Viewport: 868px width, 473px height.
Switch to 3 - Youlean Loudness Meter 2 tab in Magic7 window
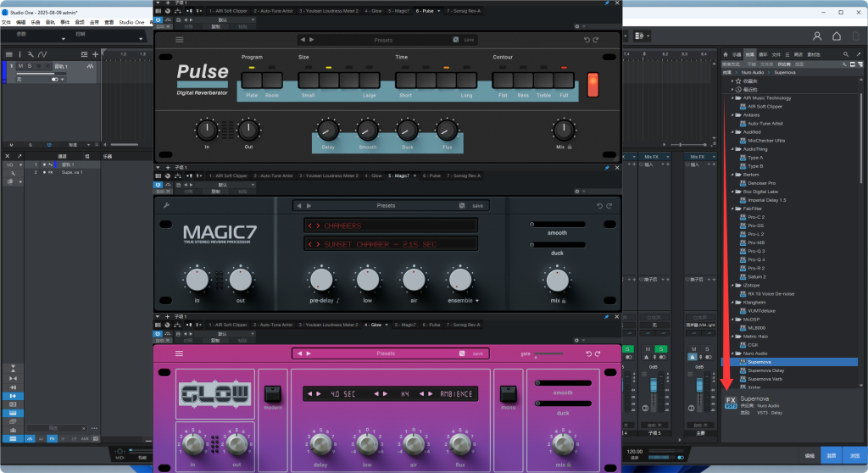point(329,175)
